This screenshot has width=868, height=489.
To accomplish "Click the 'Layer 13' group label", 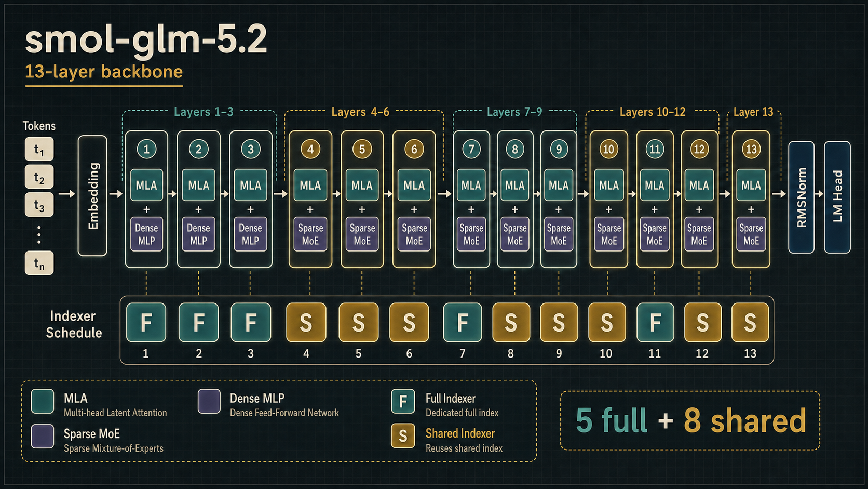I will pyautogui.click(x=753, y=112).
